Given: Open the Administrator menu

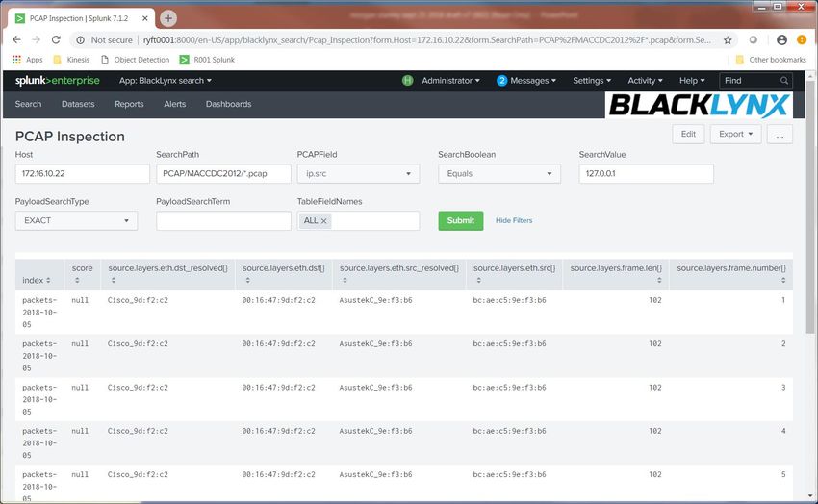Looking at the screenshot, I should click(450, 80).
